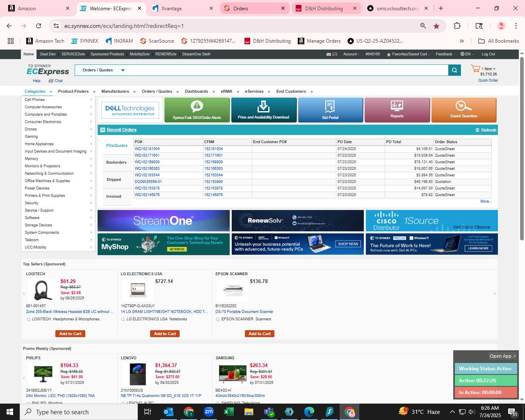The height and width of the screenshot is (420, 525).
Task: Click the Windows Start button
Action: pyautogui.click(x=10, y=412)
